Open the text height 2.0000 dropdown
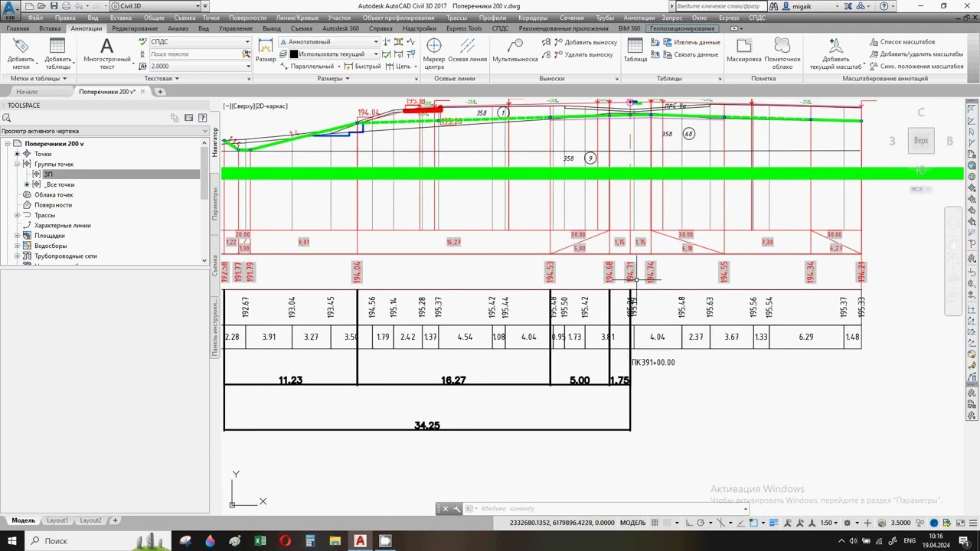 pos(248,67)
